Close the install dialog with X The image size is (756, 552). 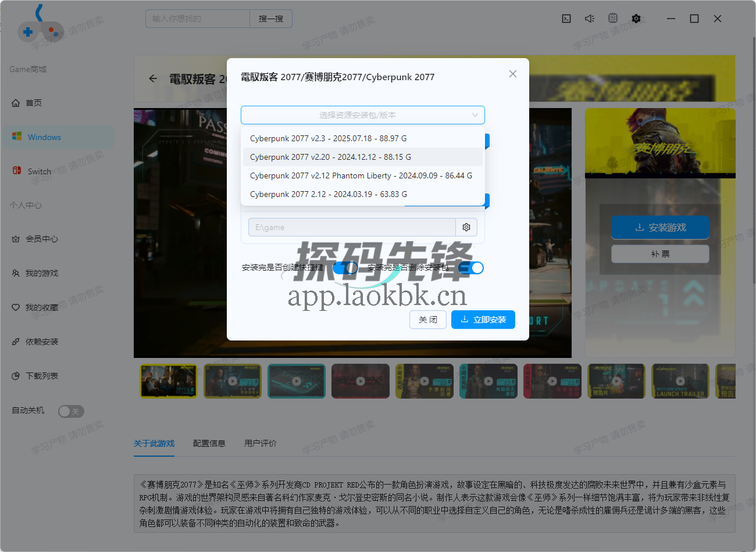[513, 74]
